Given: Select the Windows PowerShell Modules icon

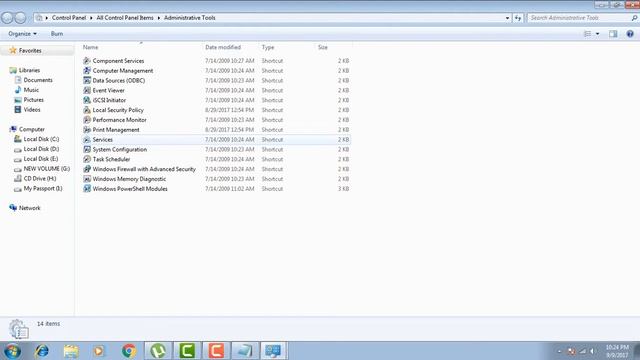Looking at the screenshot, I should click(x=87, y=189).
